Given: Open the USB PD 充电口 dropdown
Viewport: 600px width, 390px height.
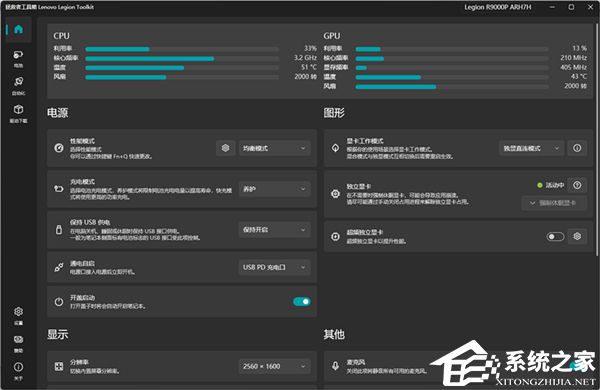Looking at the screenshot, I should coord(274,267).
